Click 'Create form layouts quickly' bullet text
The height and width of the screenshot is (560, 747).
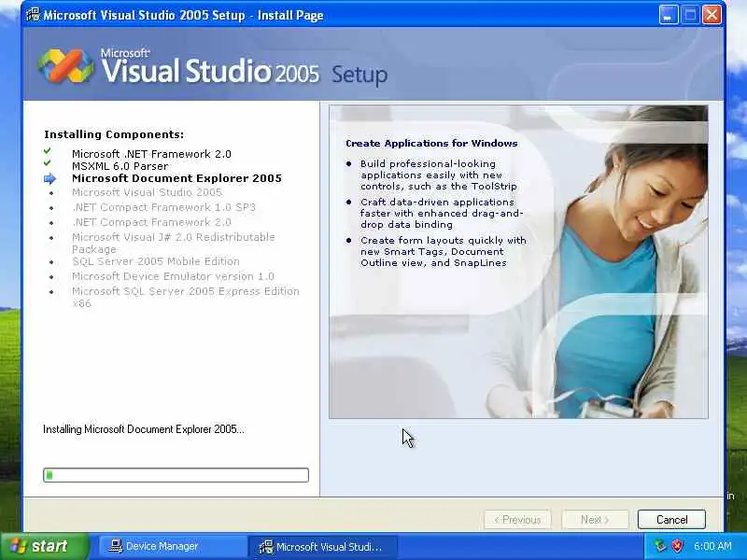point(443,251)
